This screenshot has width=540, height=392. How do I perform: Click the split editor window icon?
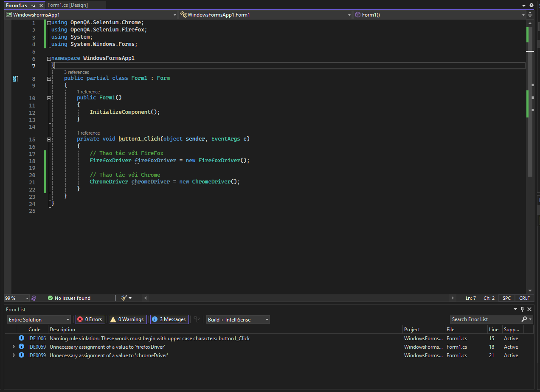(530, 14)
